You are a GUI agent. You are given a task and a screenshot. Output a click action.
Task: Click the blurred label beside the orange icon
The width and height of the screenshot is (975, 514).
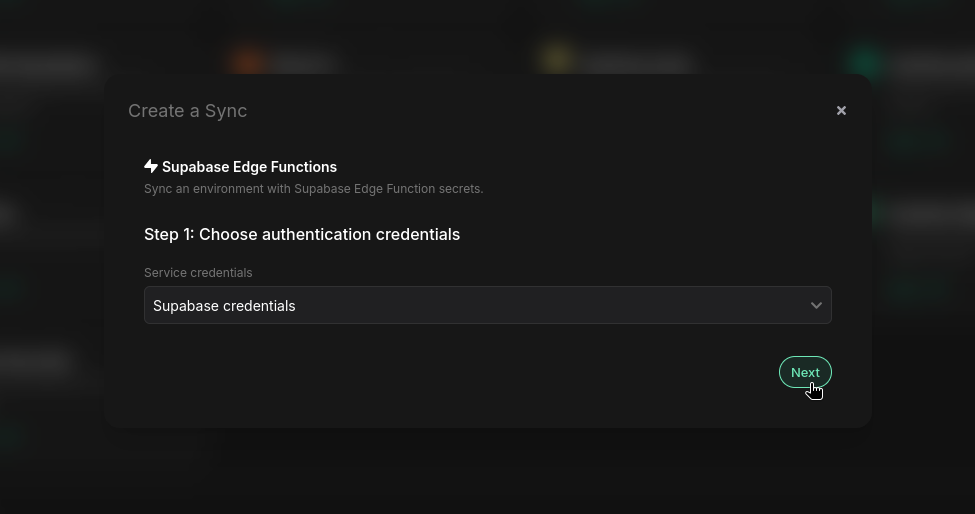(303, 62)
